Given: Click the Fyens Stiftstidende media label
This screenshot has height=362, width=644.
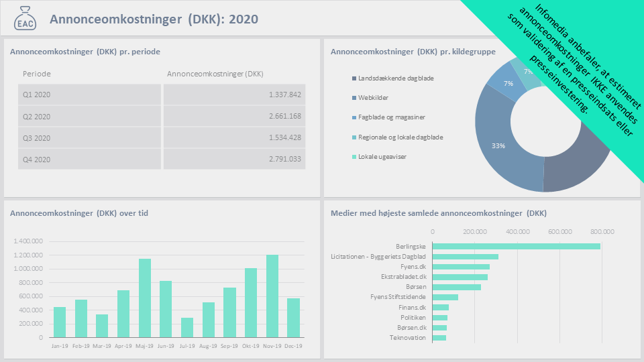Looking at the screenshot, I should (x=398, y=297).
